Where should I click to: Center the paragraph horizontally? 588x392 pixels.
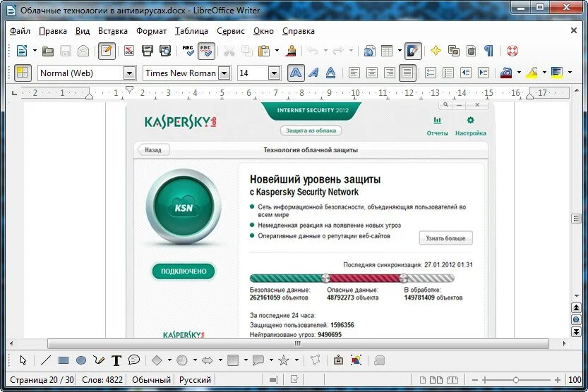click(x=371, y=73)
